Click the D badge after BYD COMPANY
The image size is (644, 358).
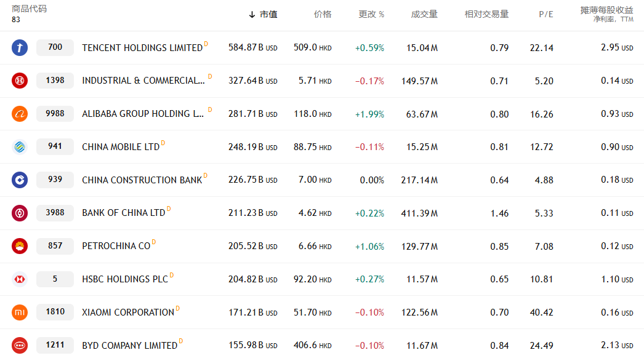[x=181, y=341]
